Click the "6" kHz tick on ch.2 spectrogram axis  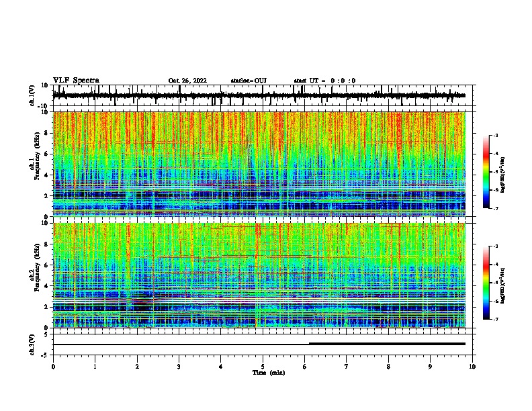click(47, 265)
